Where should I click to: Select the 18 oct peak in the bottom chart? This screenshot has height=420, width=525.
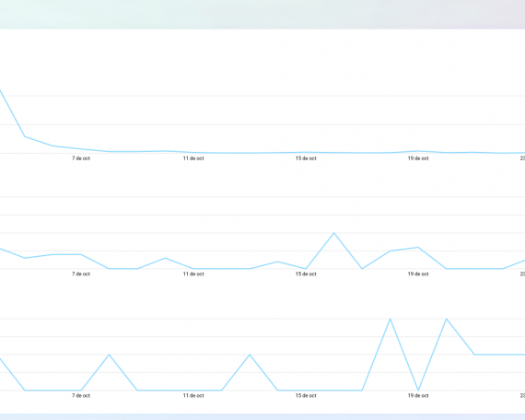[x=391, y=319]
